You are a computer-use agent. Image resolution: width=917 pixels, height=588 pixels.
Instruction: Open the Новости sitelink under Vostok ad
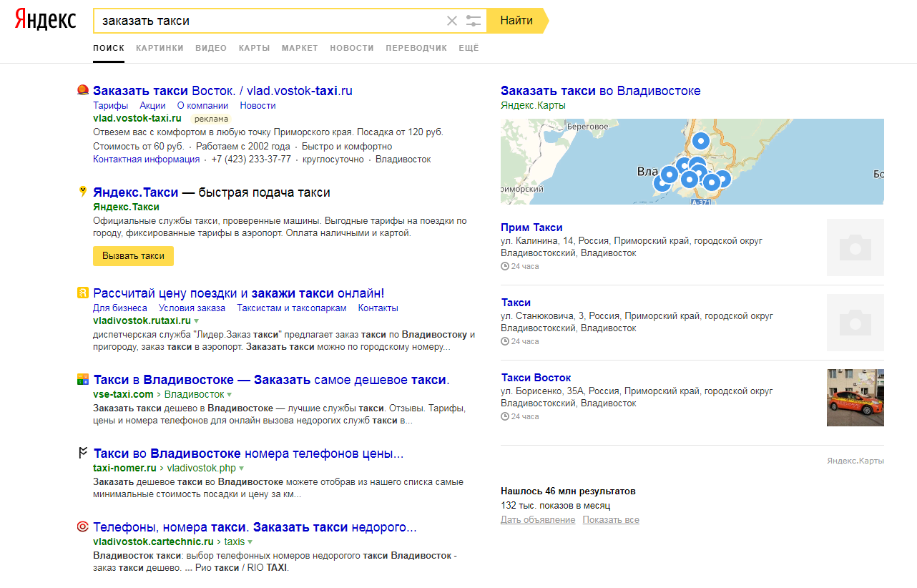pyautogui.click(x=258, y=106)
